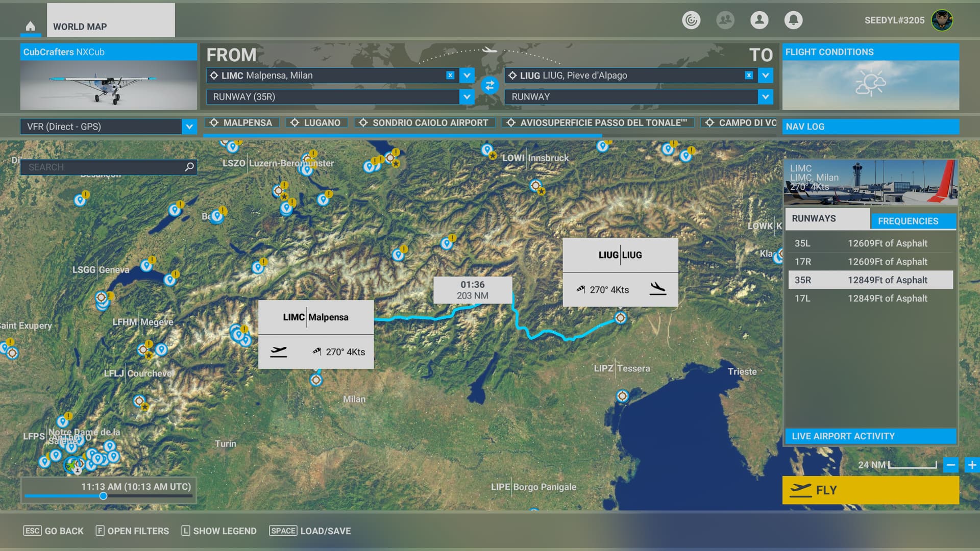Click the search magnifier icon
The height and width of the screenshot is (551, 980).
pos(189,167)
